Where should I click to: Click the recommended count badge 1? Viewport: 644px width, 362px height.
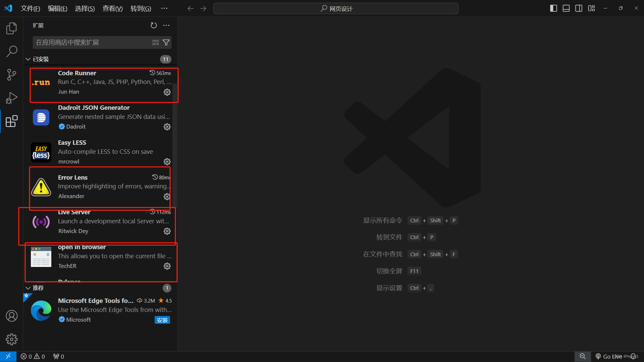167,288
